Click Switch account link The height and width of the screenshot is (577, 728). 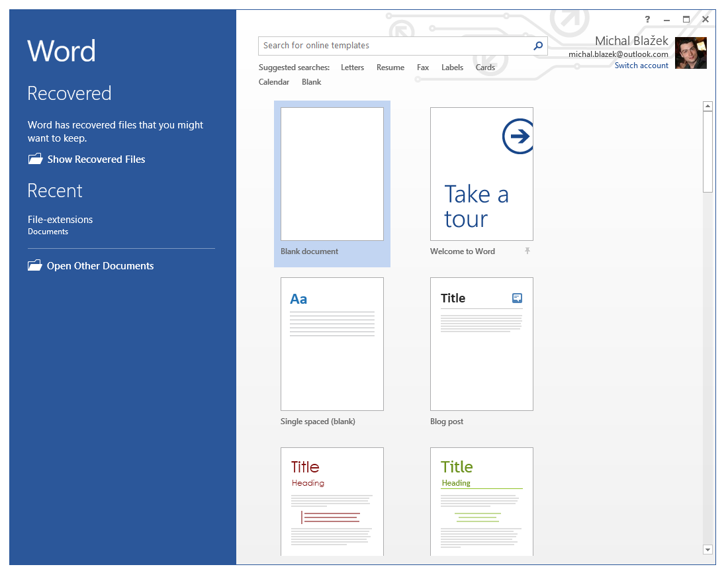pyautogui.click(x=642, y=66)
